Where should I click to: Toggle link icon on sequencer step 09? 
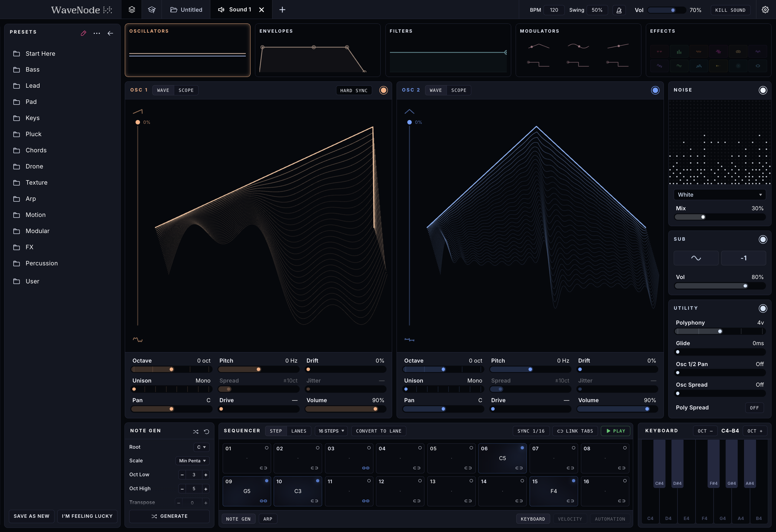pyautogui.click(x=264, y=501)
